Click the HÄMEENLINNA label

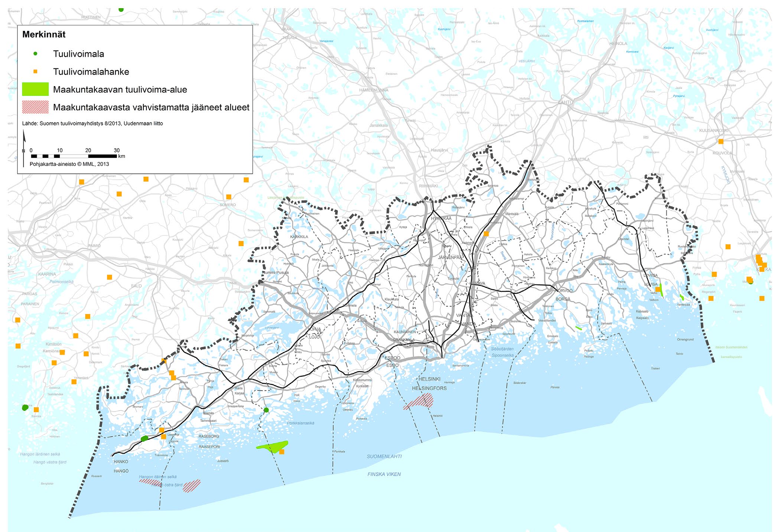click(x=374, y=90)
